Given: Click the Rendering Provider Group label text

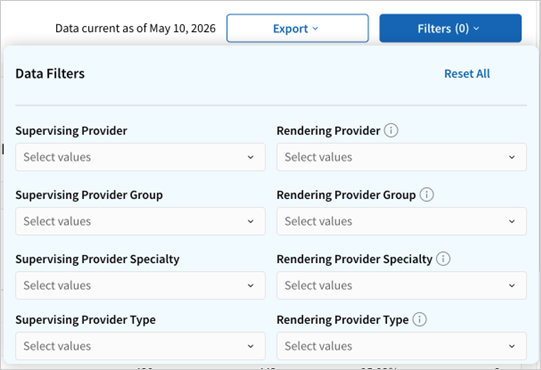Looking at the screenshot, I should pos(346,195).
